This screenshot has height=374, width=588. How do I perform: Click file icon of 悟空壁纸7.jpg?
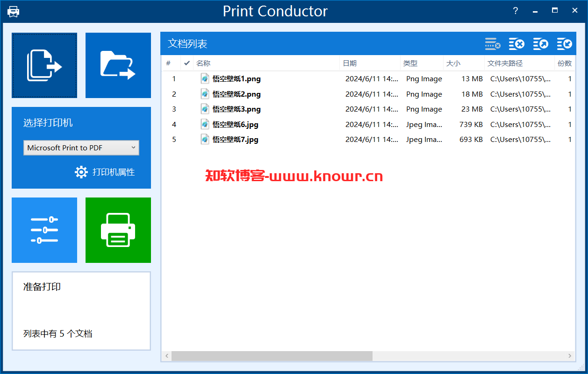[205, 139]
